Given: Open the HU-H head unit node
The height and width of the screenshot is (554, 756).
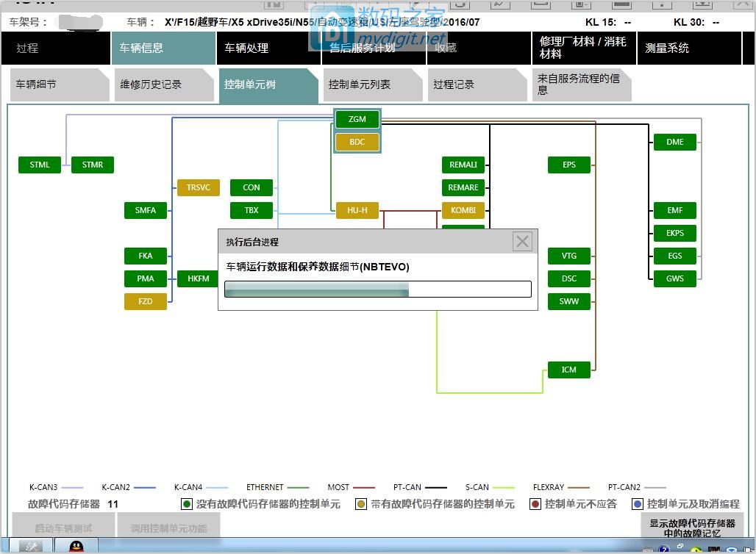Looking at the screenshot, I should point(357,210).
